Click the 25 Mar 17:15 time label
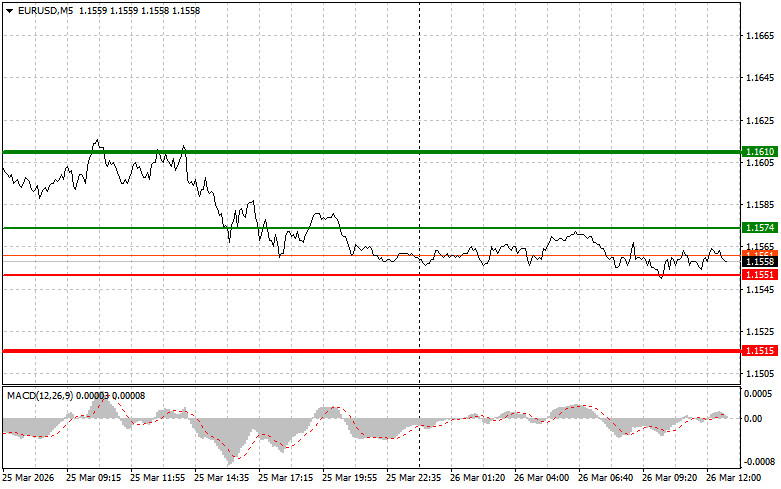This screenshot has height=489, width=781. tap(286, 478)
